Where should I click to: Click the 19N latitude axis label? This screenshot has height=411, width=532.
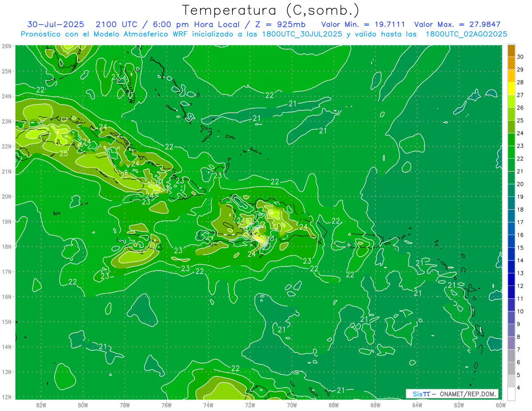(6, 221)
